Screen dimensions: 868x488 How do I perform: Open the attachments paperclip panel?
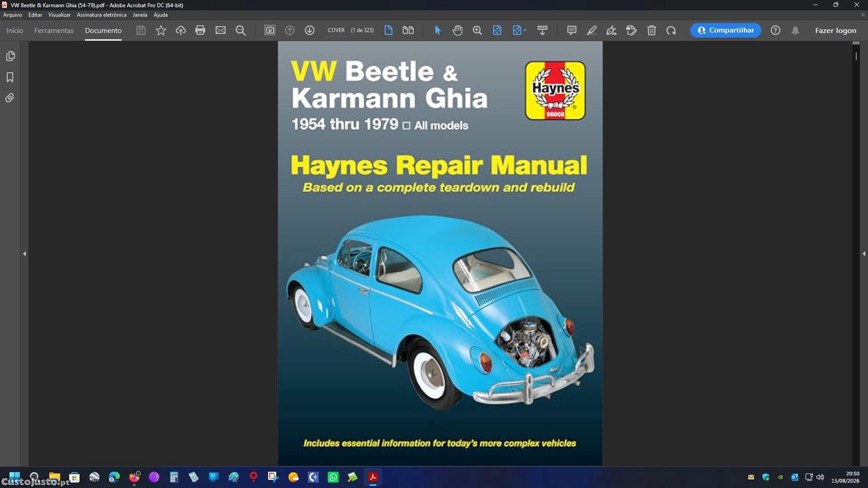(10, 98)
